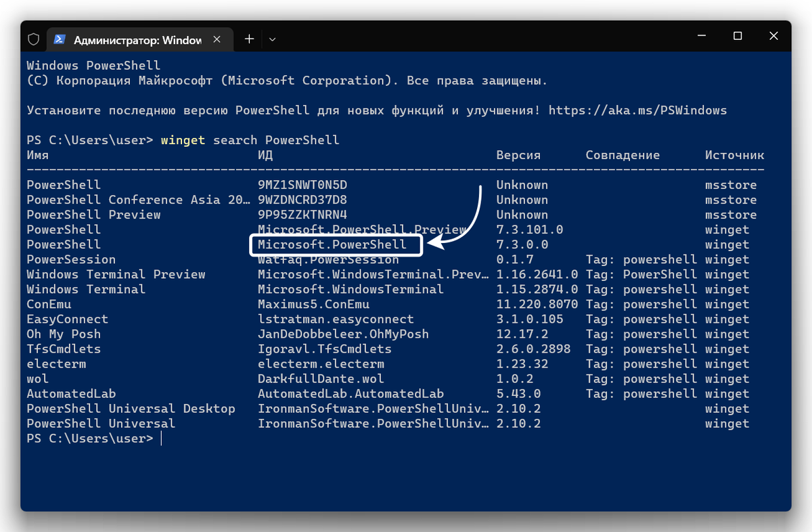Click the ID 9P95ZZKTNRN4

click(x=302, y=215)
